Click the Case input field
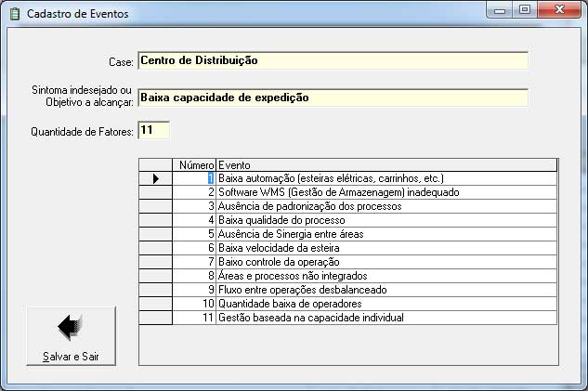This screenshot has width=588, height=391. (332, 60)
